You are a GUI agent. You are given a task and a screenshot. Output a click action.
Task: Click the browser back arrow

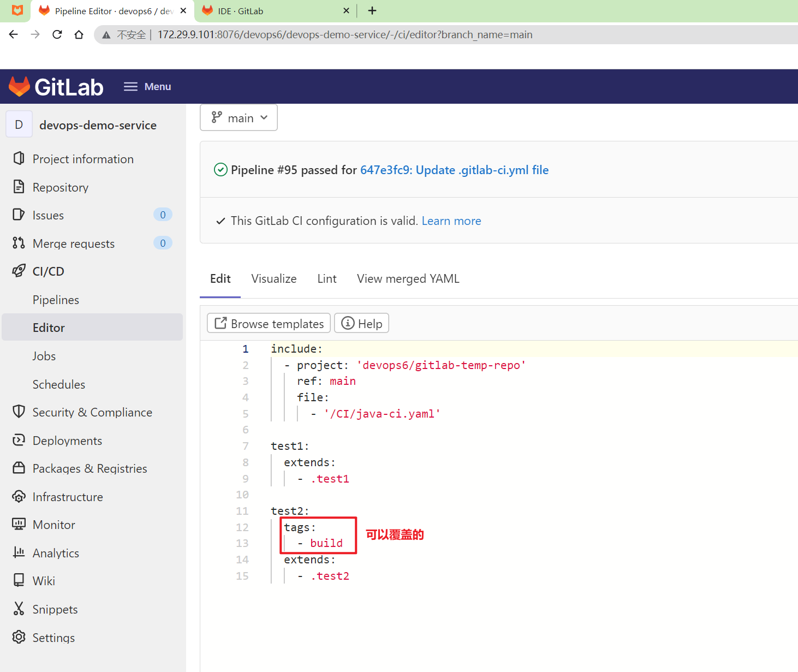click(14, 34)
